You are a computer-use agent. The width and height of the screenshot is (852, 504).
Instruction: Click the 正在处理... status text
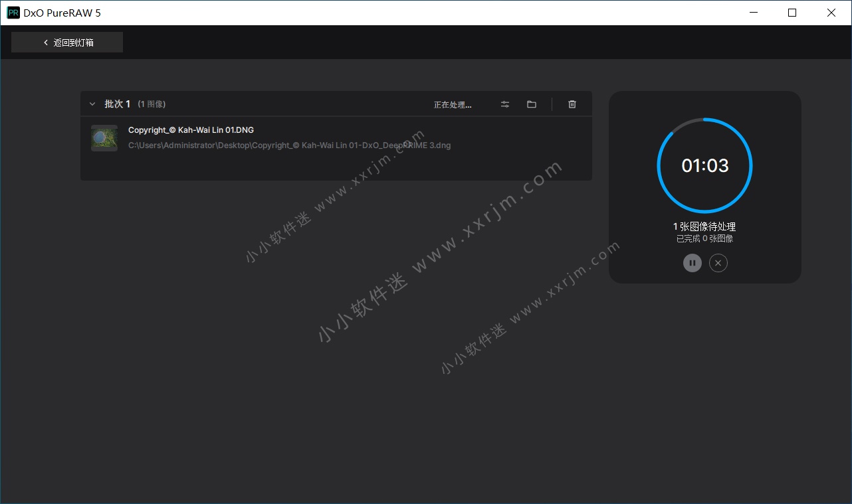coord(453,104)
